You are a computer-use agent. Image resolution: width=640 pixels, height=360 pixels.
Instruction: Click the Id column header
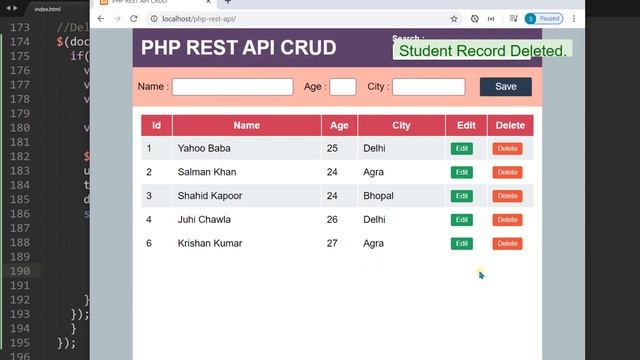[x=156, y=125]
